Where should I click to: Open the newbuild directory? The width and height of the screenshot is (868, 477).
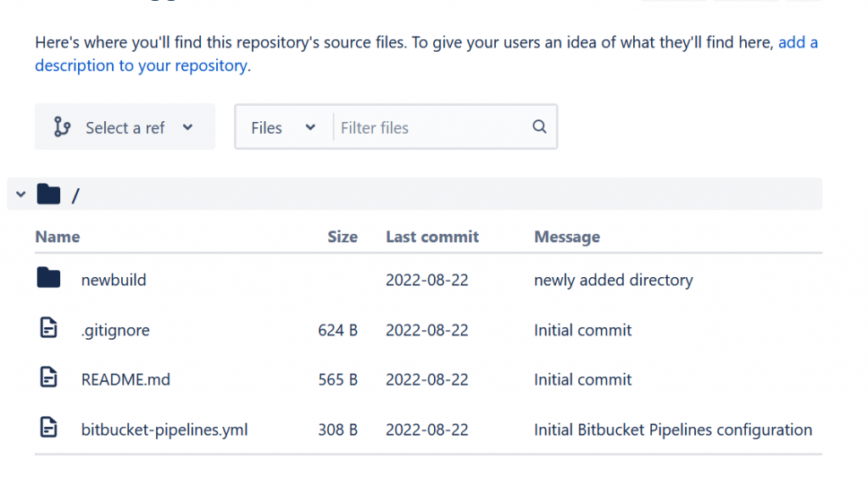pos(114,280)
